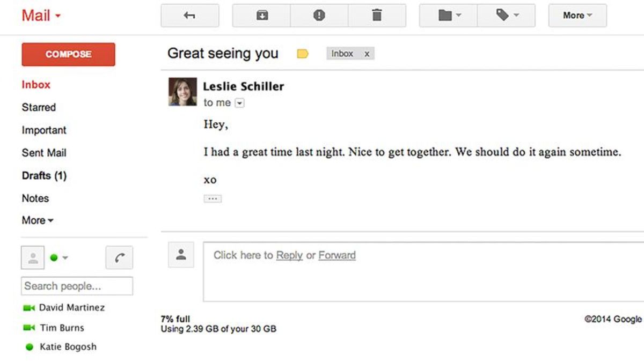
Task: Expand the More actions dropdown
Action: [x=577, y=16]
